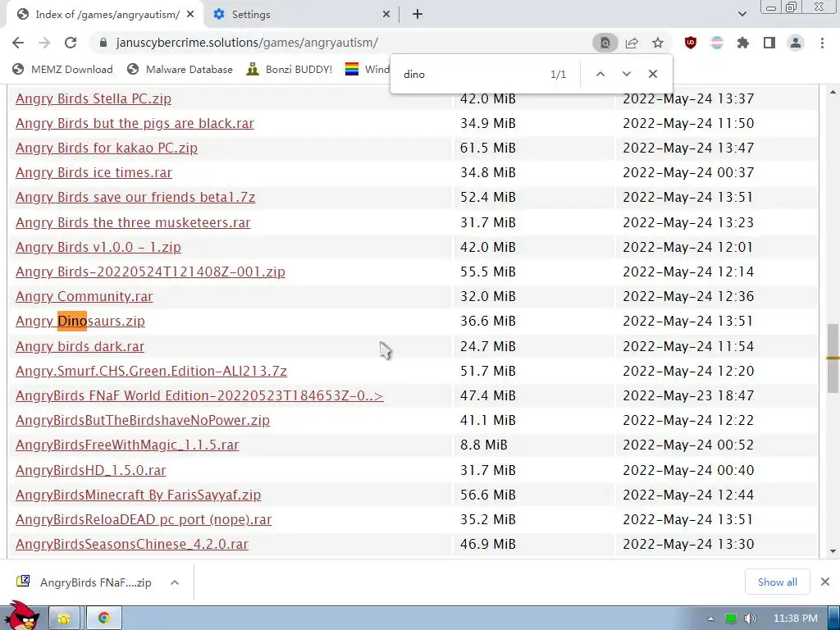Open the Bonzi BUDDY! bookmark

click(x=290, y=69)
